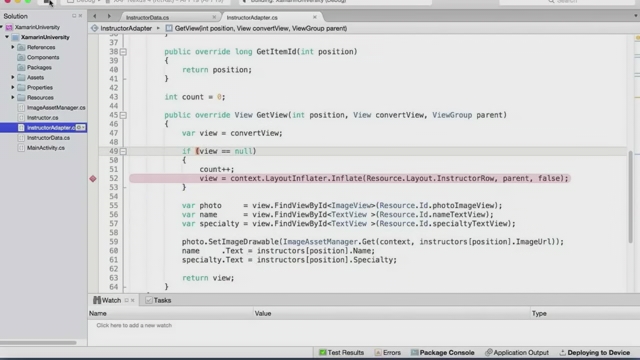Click in the toolbar search field
Viewport: 640px width, 360px height.
tap(567, 2)
